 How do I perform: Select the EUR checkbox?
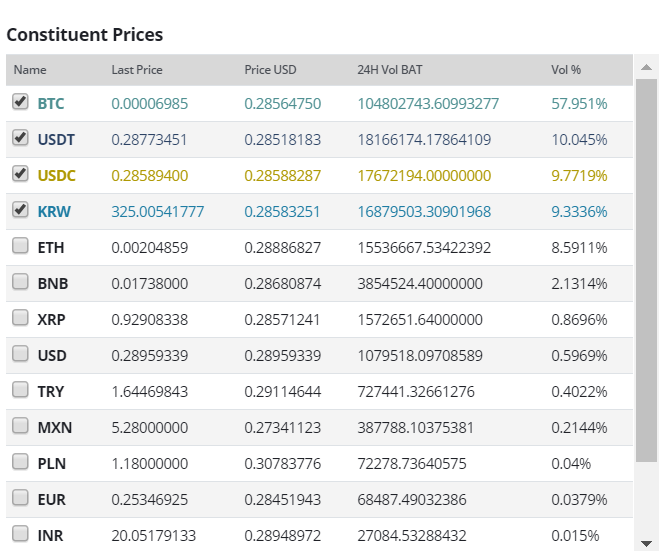[20, 497]
